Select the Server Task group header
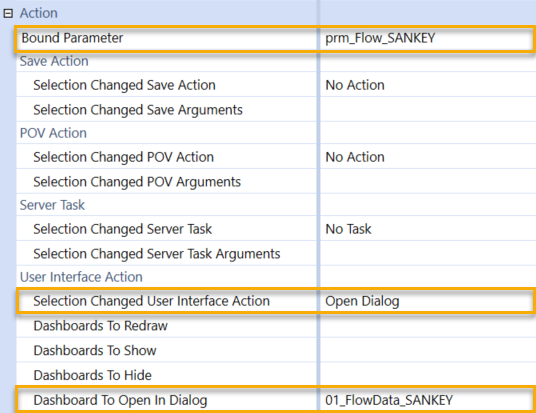This screenshot has width=536, height=413. (x=52, y=205)
